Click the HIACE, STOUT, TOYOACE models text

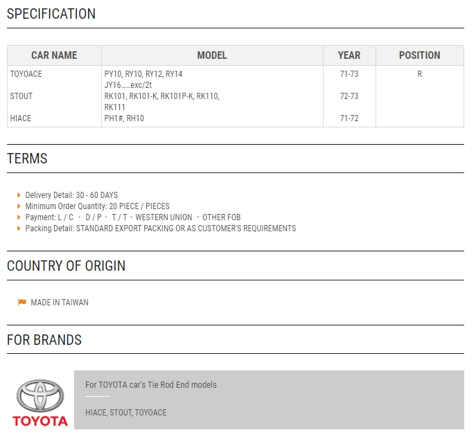(126, 413)
